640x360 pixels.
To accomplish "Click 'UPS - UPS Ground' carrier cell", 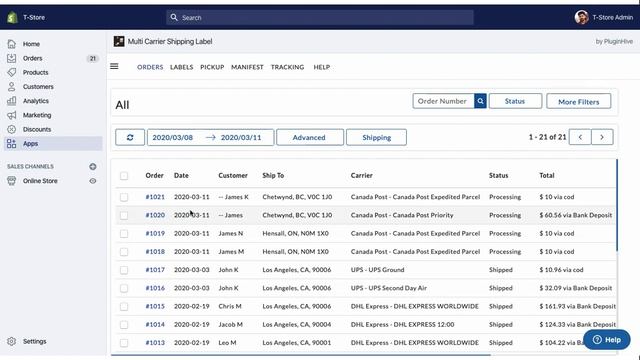I will pos(378,270).
